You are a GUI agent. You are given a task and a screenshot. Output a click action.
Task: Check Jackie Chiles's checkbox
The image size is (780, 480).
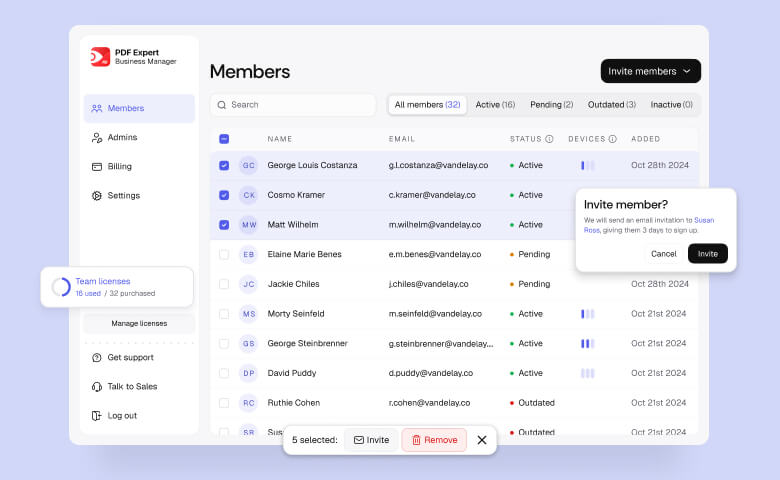coord(224,284)
